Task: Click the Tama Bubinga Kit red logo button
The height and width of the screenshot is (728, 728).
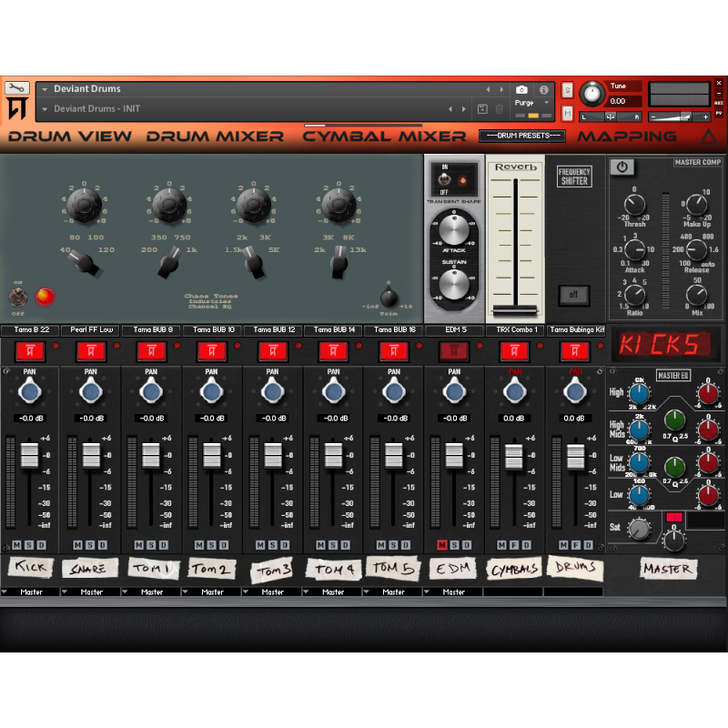Action: pos(575,351)
